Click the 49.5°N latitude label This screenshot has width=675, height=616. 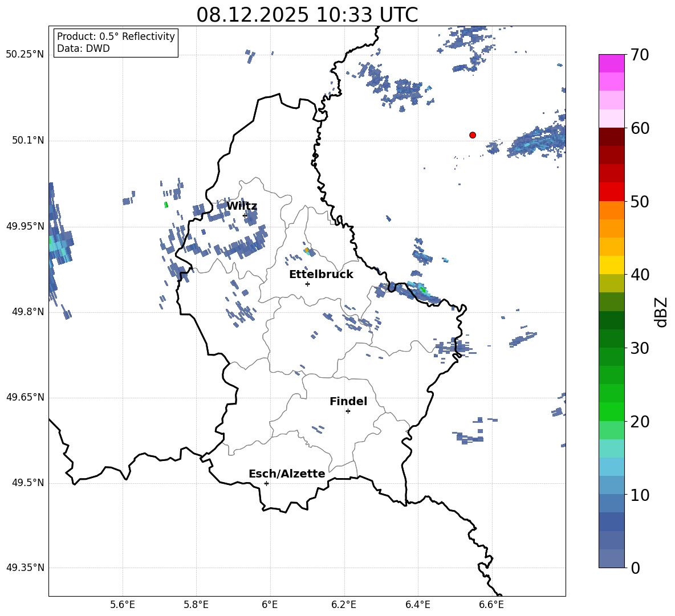coord(28,483)
